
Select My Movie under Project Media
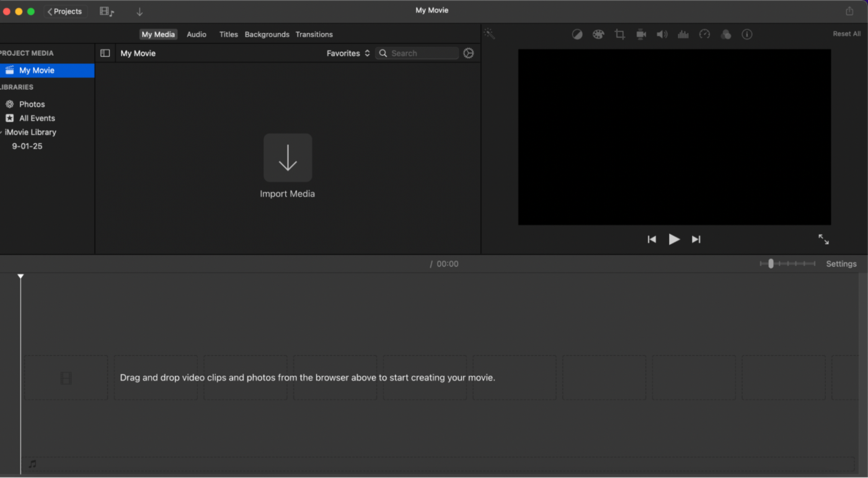(x=47, y=70)
